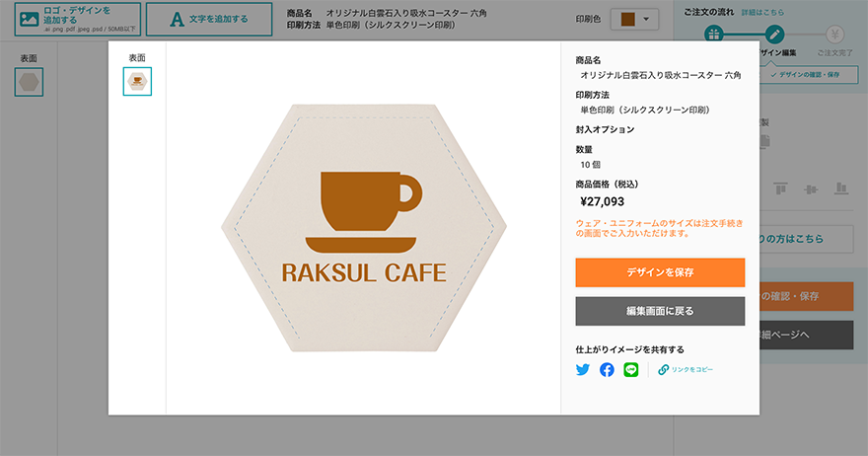Click the coffee cup design preview
This screenshot has height=456, width=868.
coord(364,228)
